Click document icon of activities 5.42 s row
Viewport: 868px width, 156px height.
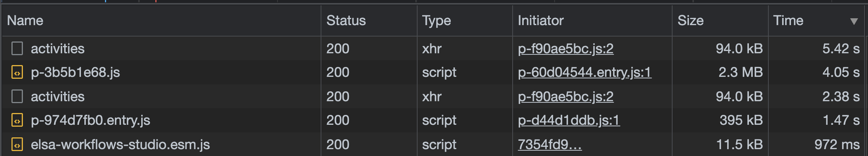click(x=17, y=48)
